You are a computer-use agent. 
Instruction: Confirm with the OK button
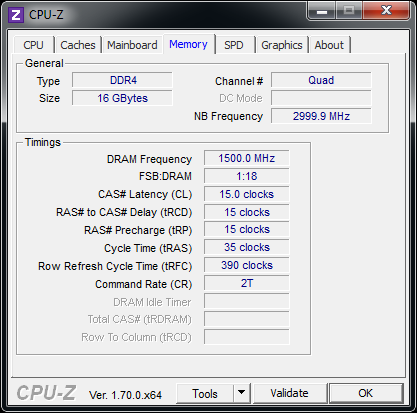coord(366,393)
